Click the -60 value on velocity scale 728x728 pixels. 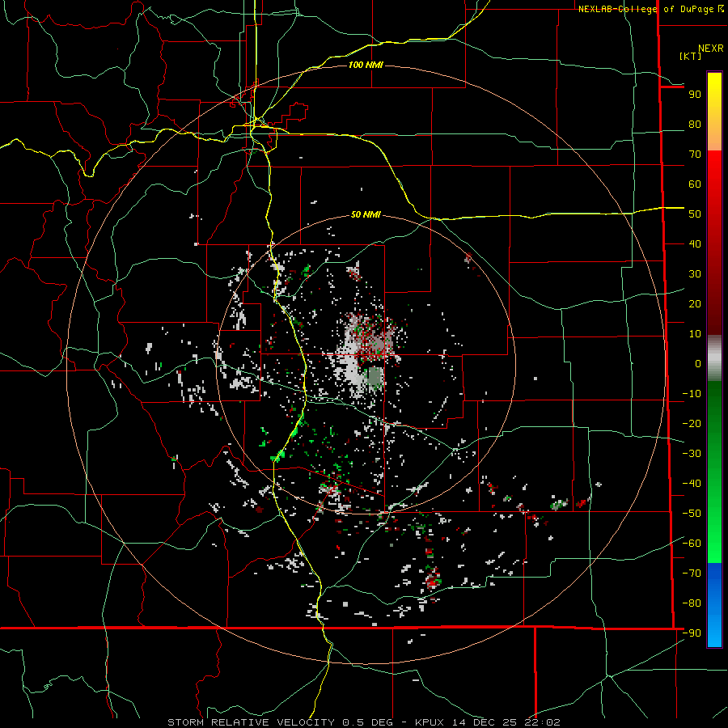click(x=692, y=544)
